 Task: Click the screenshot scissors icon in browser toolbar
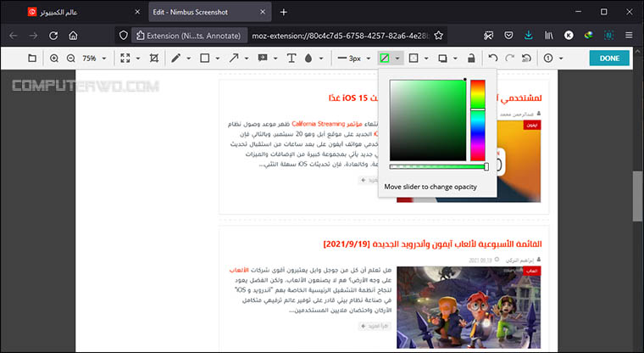coord(488,36)
